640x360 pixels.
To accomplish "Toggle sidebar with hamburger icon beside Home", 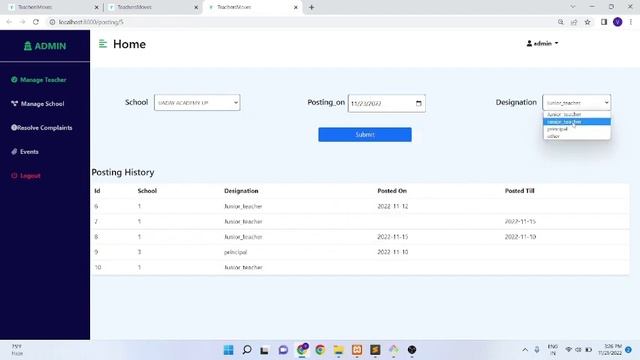I will tap(102, 44).
